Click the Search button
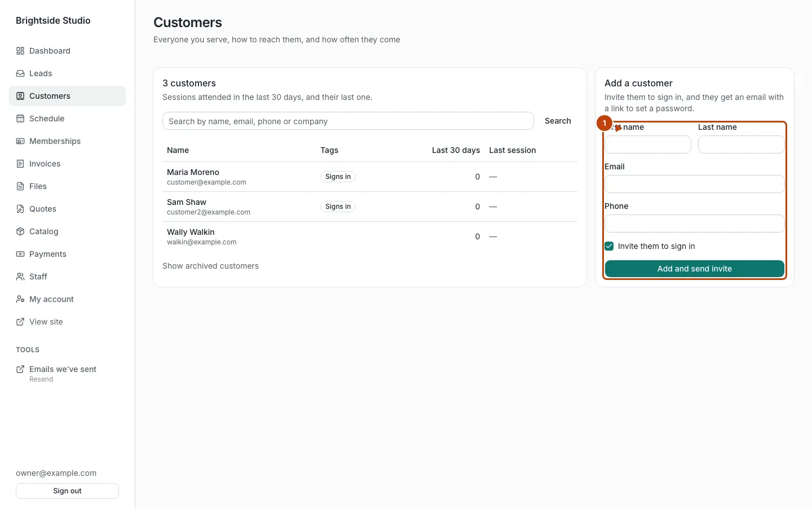This screenshot has width=812, height=508. [x=558, y=121]
